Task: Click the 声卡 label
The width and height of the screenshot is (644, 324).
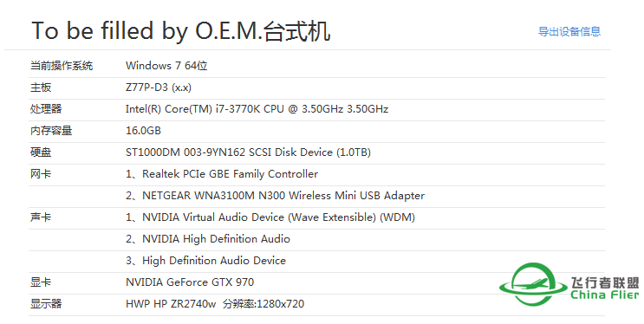Action: point(41,217)
